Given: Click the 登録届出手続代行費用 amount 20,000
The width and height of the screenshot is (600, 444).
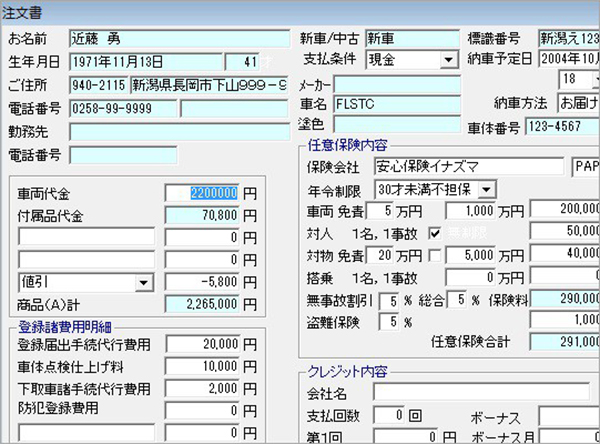Looking at the screenshot, I should (x=202, y=344).
